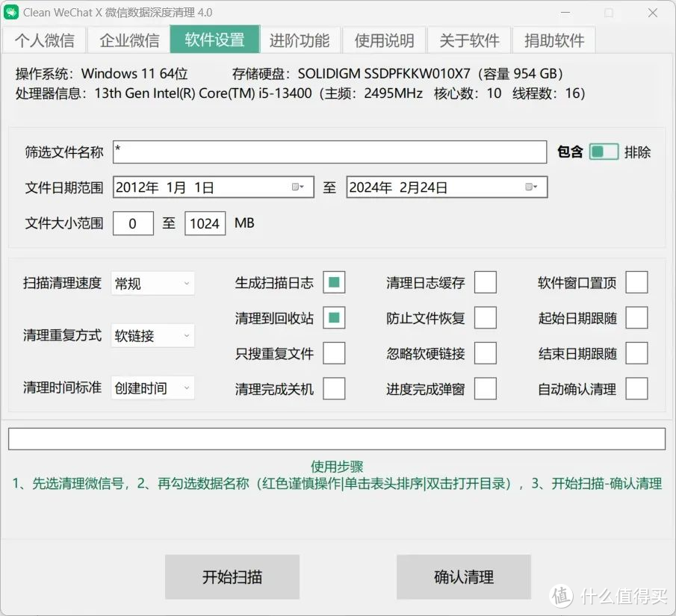Enable 清理完成关机 checkbox
Viewport: 676px width, 616px height.
[x=334, y=388]
